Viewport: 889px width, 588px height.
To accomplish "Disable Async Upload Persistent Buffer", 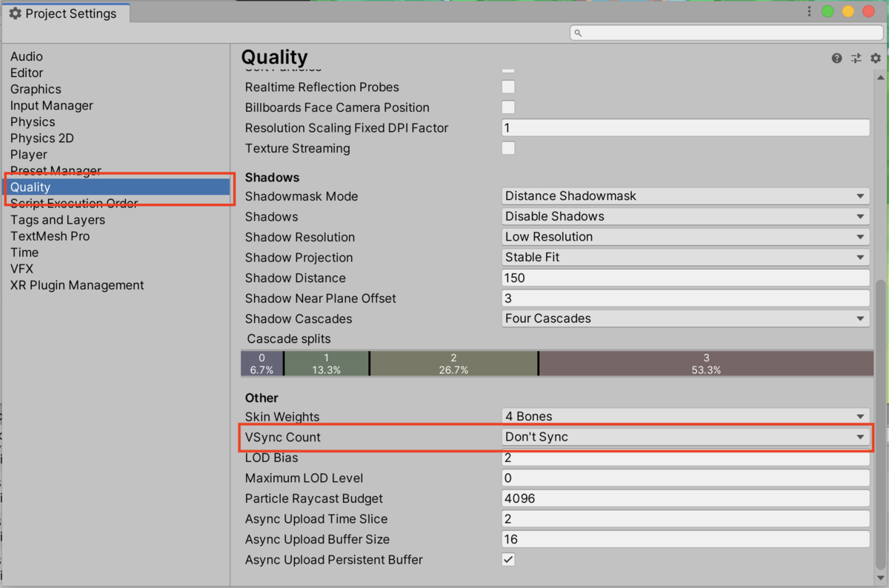I will point(508,559).
